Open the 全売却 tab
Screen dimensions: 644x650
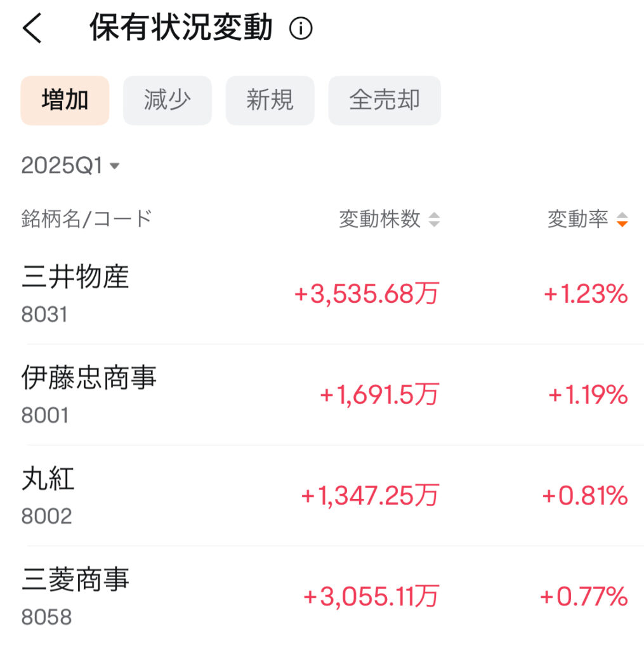point(384,100)
